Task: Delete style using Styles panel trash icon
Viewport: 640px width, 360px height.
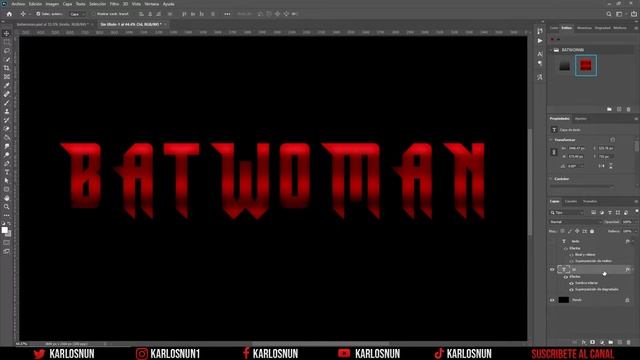Action: (x=629, y=109)
